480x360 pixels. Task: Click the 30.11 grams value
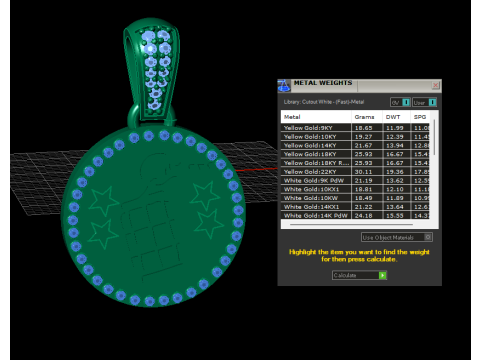coord(363,172)
